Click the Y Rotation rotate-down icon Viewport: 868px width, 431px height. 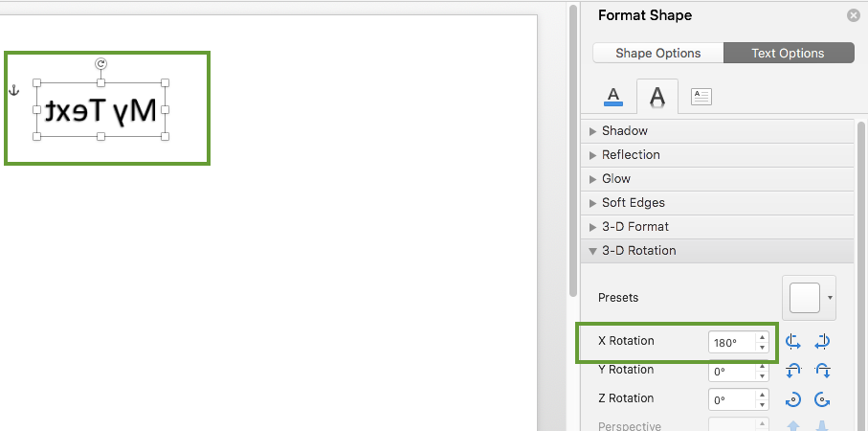coord(822,371)
